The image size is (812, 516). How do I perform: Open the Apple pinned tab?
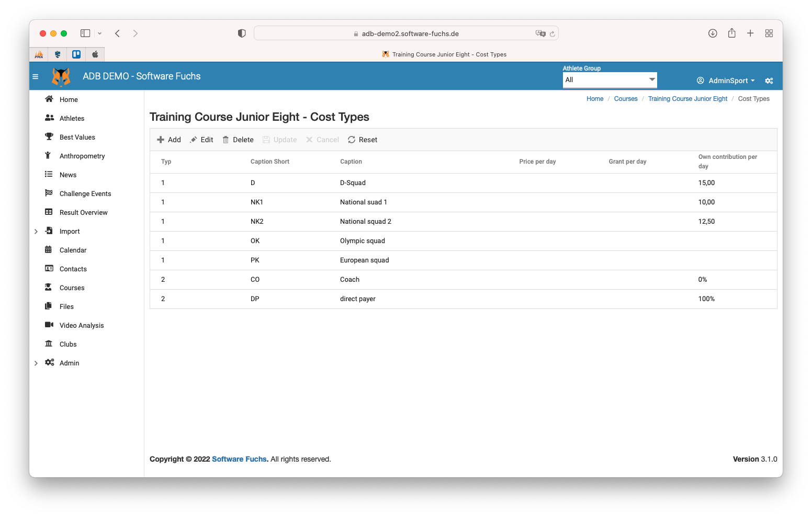pyautogui.click(x=95, y=54)
